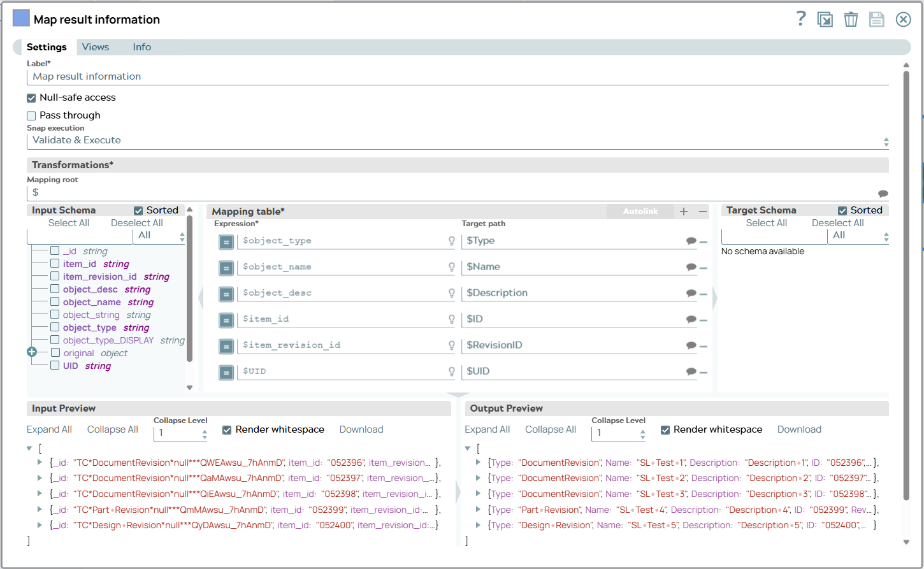Image resolution: width=924 pixels, height=569 pixels.
Task: Click Mapping root comment bubble icon
Action: (883, 194)
